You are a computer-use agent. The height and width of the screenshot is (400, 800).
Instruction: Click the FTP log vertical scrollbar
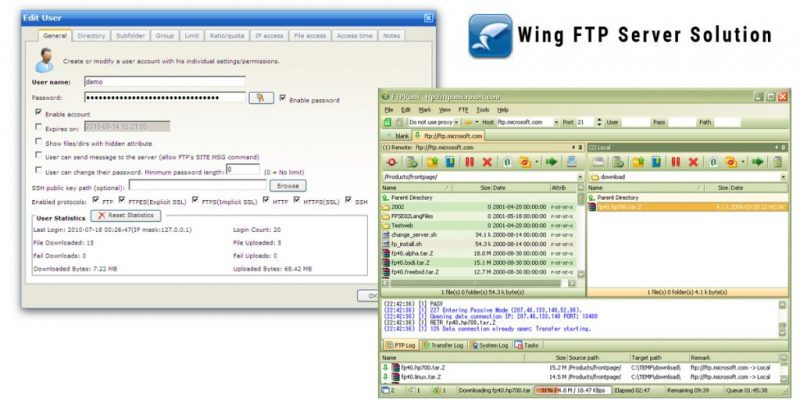pos(783,318)
